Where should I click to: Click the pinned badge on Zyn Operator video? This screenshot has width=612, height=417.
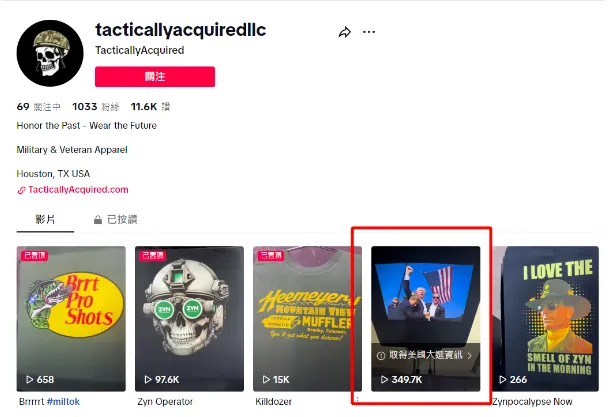[153, 255]
